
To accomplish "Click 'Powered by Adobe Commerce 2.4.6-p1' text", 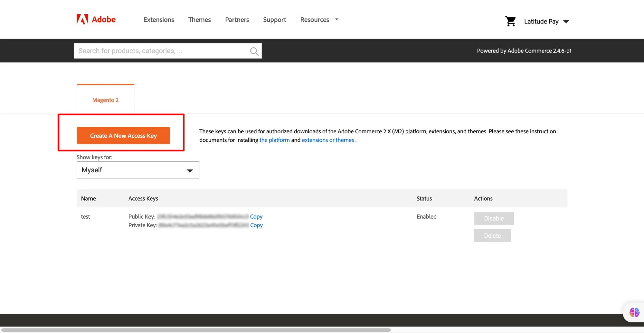I will pyautogui.click(x=524, y=51).
